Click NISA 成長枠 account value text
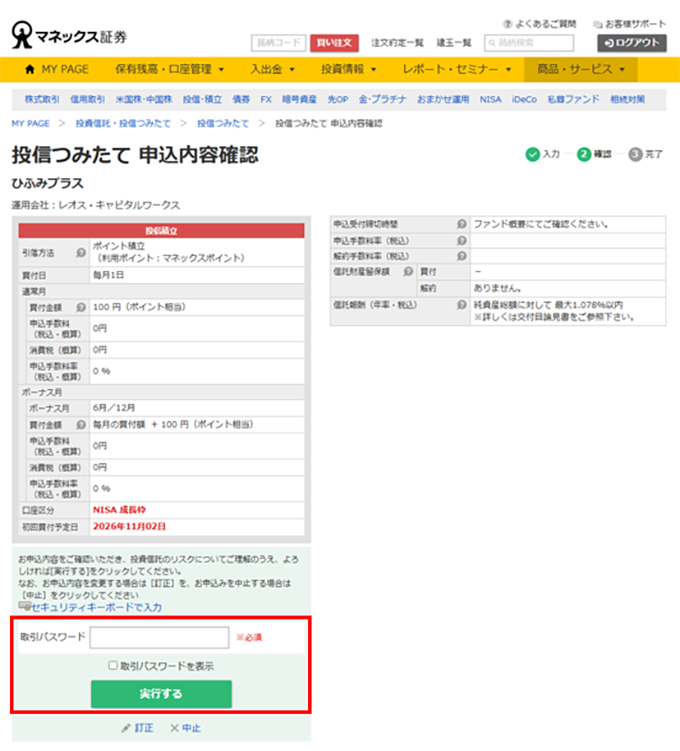 [x=119, y=510]
